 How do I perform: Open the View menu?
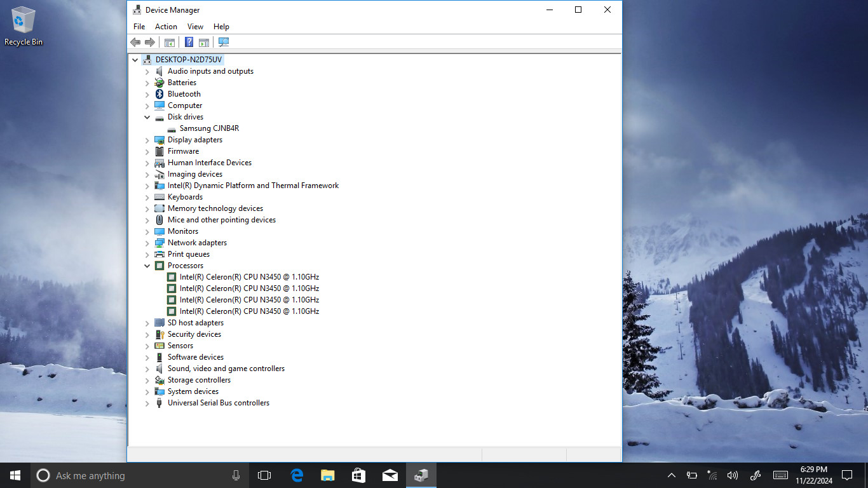(x=195, y=27)
